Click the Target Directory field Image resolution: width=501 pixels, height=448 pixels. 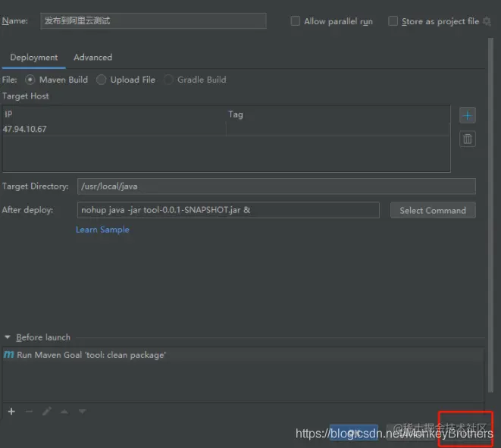[277, 186]
